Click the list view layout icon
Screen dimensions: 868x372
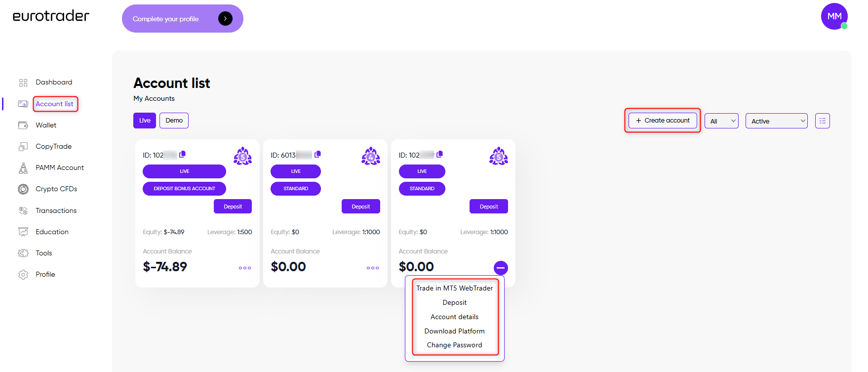coord(822,121)
